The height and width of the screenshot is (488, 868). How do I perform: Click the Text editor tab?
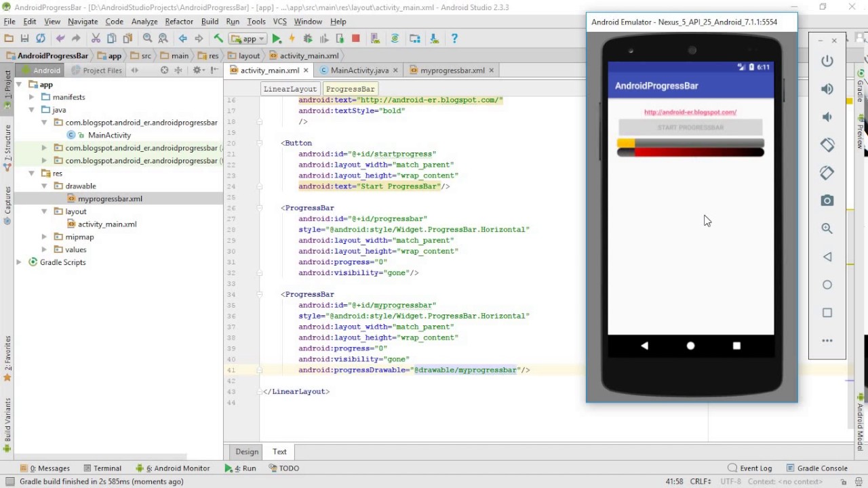tap(279, 451)
